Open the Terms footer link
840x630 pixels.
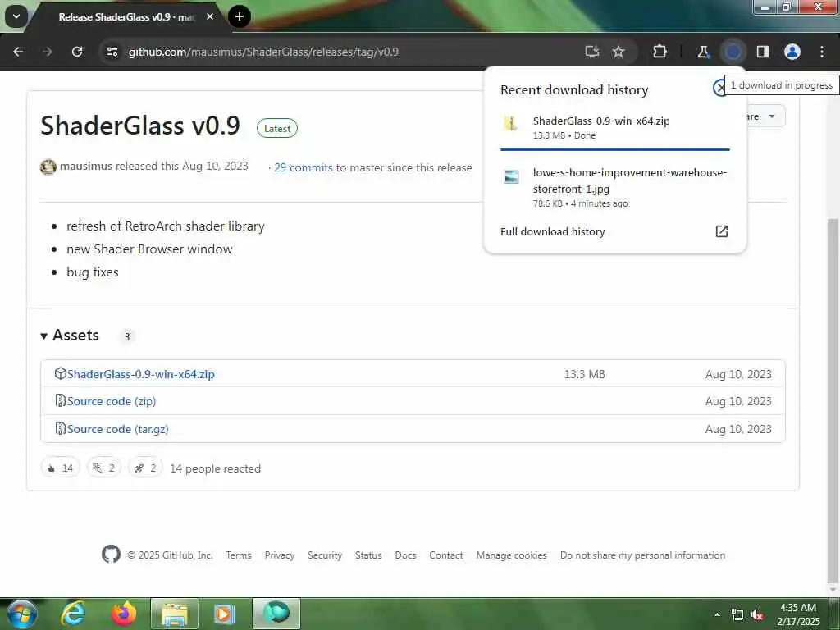click(239, 555)
